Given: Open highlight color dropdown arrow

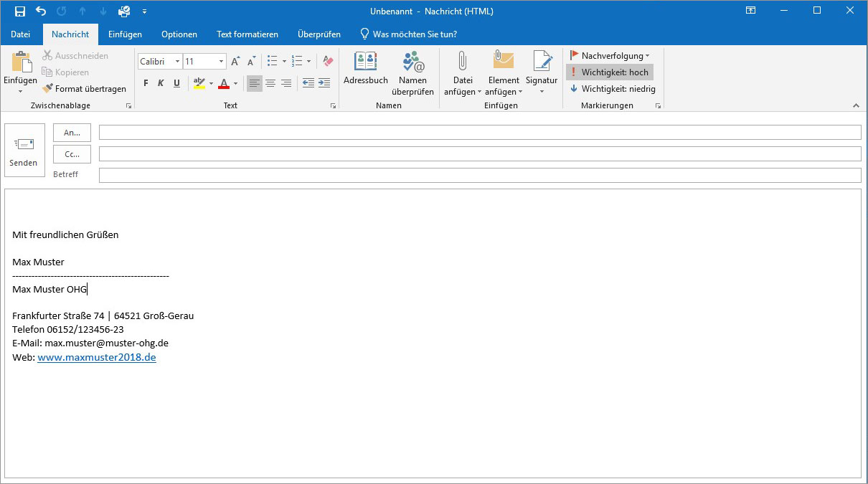Looking at the screenshot, I should tap(211, 84).
